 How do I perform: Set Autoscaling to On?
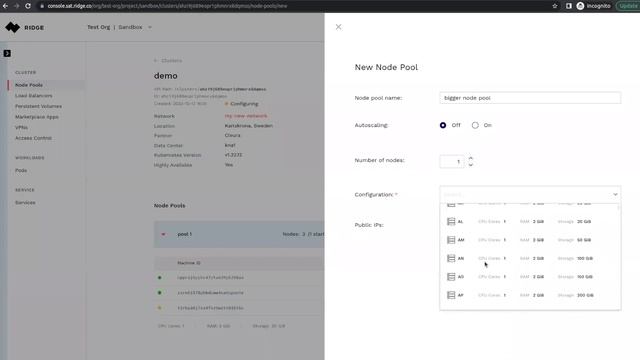pyautogui.click(x=475, y=125)
